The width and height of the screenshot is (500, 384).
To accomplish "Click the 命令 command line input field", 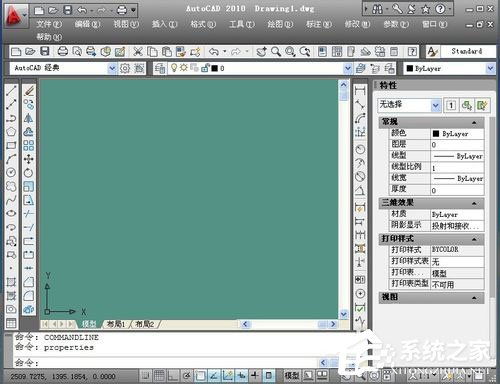I will tap(167, 362).
